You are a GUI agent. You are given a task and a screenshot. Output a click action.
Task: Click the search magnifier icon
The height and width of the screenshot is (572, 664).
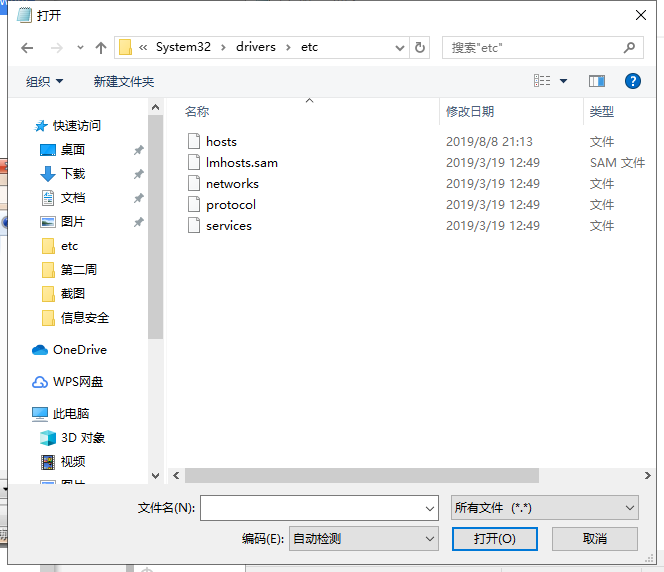629,47
